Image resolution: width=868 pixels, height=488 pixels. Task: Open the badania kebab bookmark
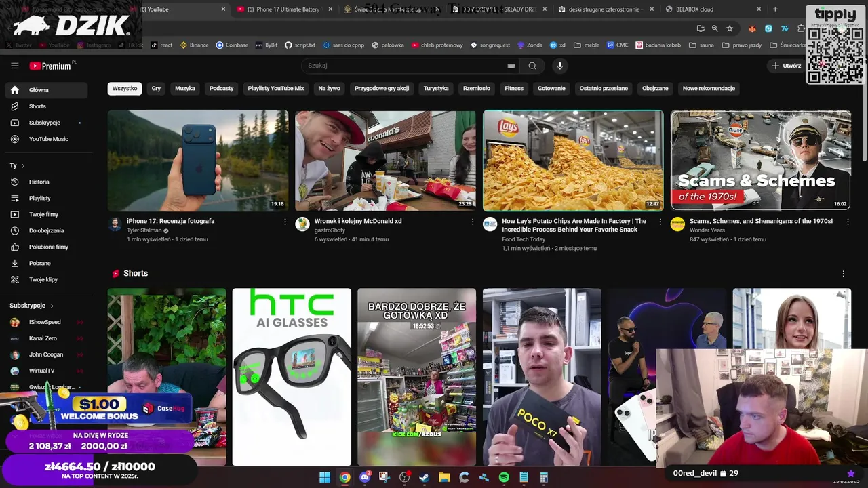click(x=657, y=45)
